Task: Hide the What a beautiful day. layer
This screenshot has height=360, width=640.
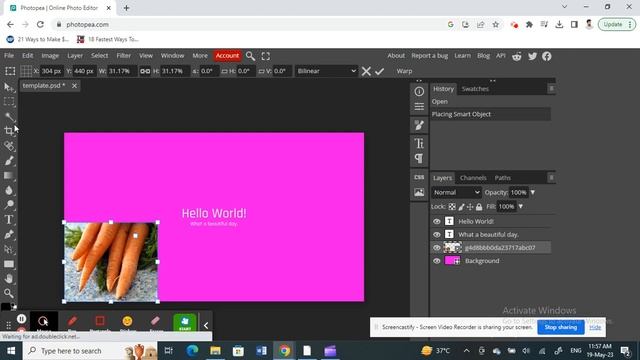Action: 437,235
